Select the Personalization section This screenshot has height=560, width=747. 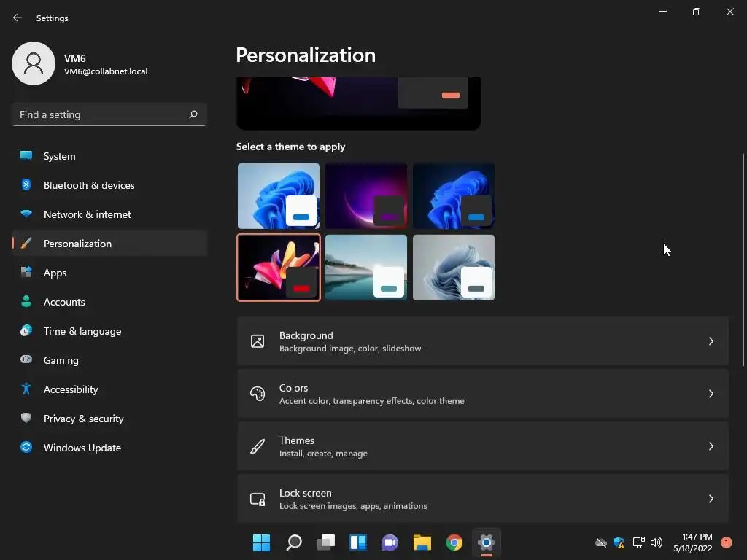pos(109,244)
